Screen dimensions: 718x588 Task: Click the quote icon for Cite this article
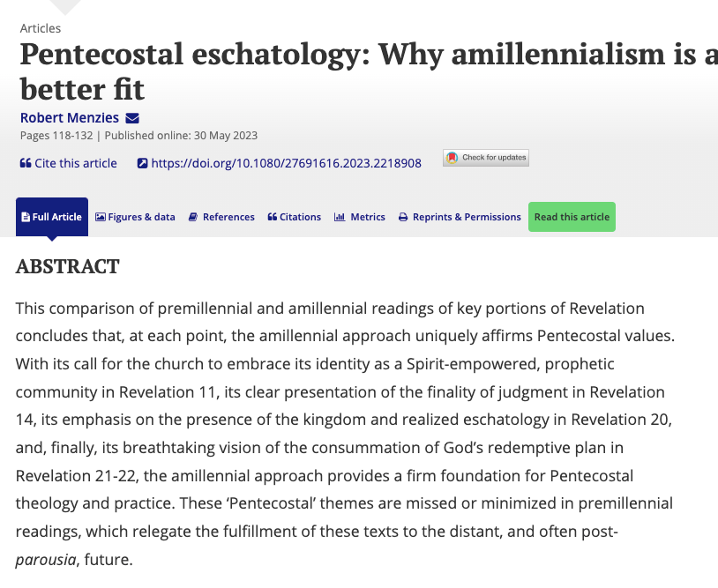click(x=26, y=163)
